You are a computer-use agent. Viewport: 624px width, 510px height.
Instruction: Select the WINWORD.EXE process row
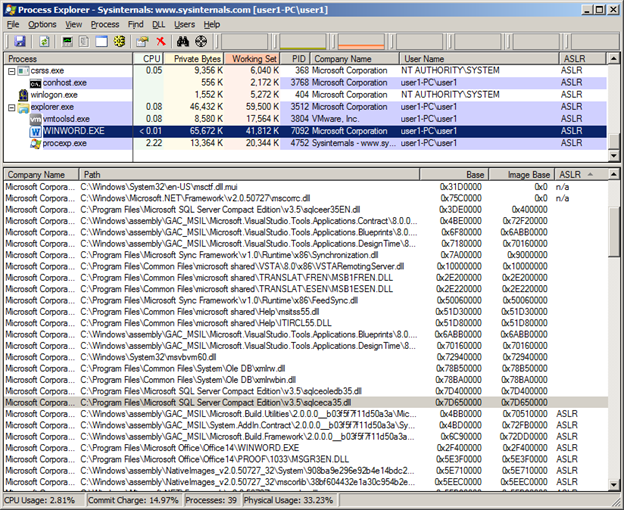[x=73, y=131]
